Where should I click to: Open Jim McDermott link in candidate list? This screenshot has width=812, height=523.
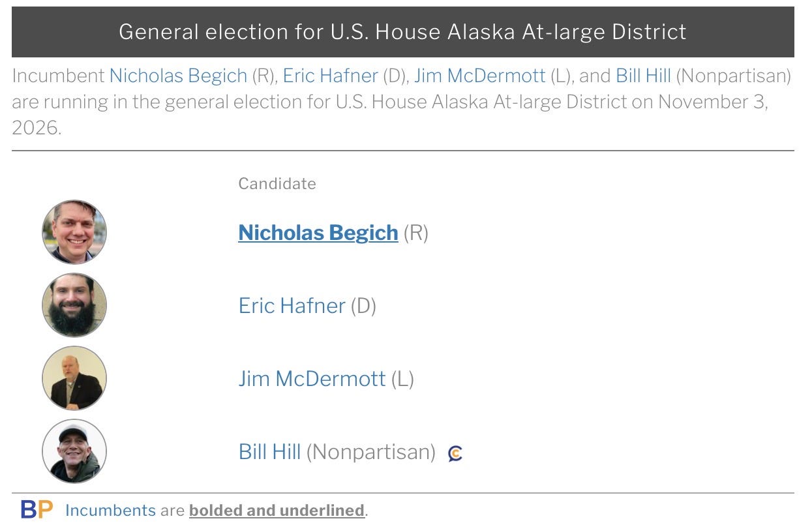pos(312,379)
